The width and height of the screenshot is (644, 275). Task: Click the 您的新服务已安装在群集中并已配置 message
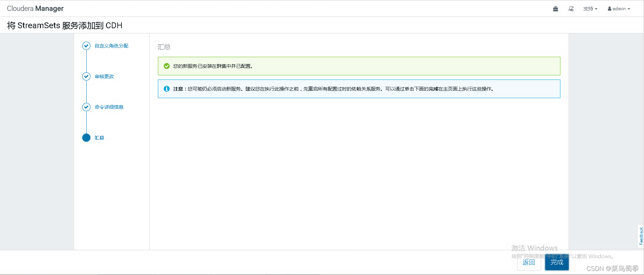[213, 66]
